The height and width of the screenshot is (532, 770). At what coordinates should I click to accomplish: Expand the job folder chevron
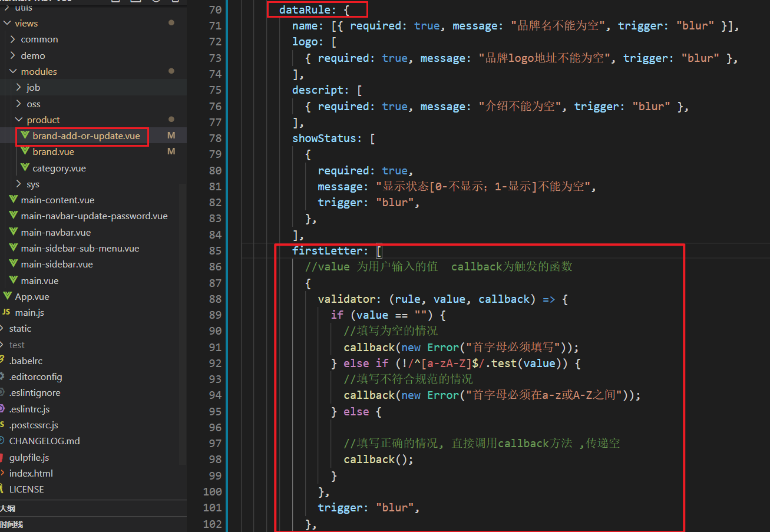coord(19,87)
